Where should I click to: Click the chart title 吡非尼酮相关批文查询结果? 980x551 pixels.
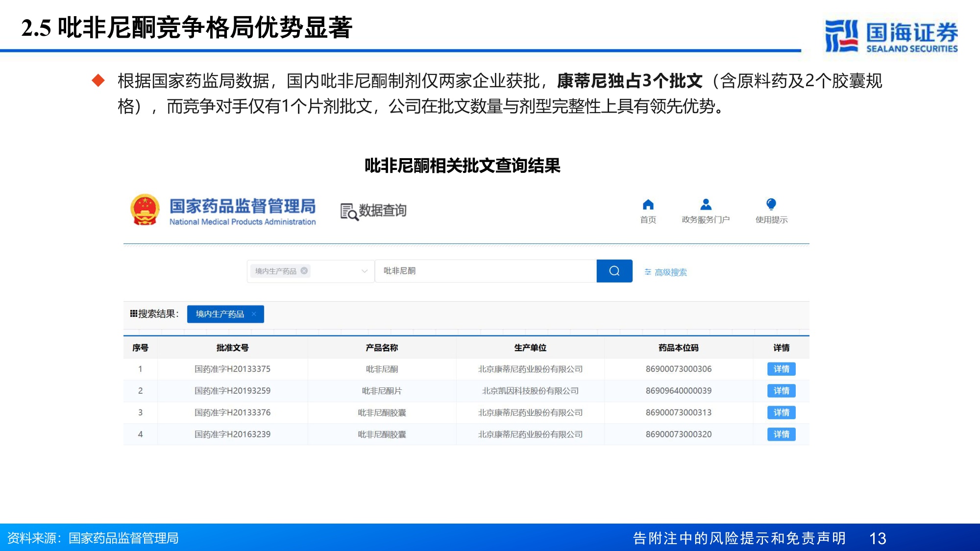tap(462, 166)
